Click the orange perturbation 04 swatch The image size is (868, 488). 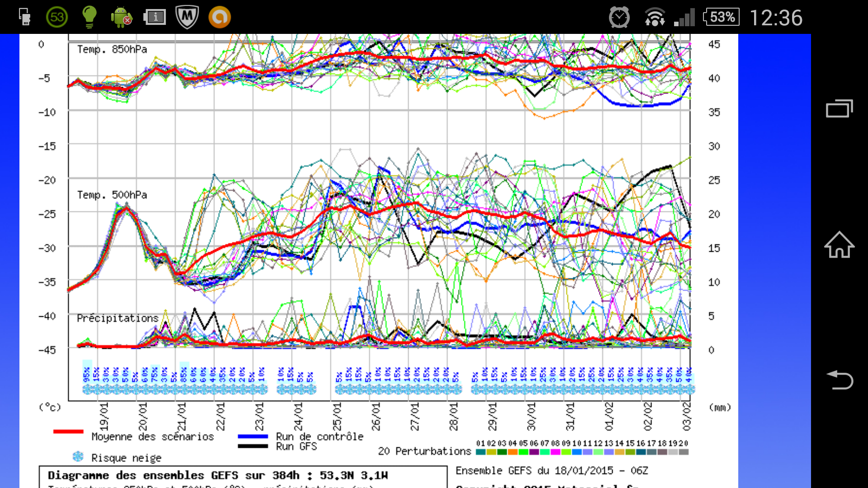coord(513,452)
